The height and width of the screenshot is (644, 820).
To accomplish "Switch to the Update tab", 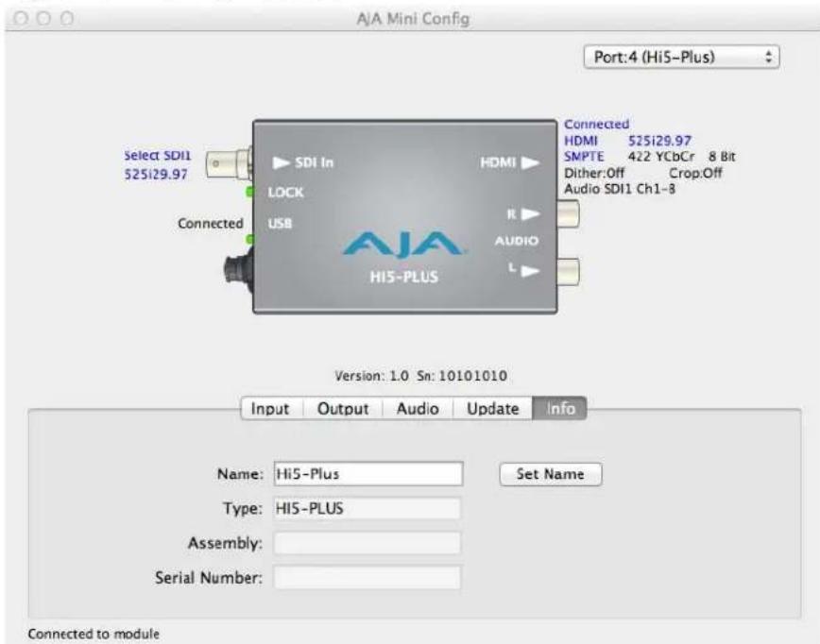I will click(x=492, y=408).
